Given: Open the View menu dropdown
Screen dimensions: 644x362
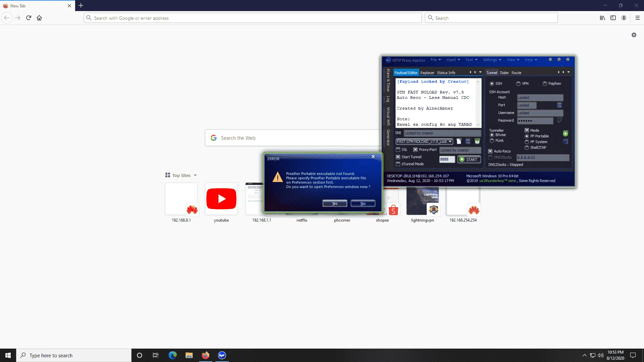Looking at the screenshot, I should [513, 60].
